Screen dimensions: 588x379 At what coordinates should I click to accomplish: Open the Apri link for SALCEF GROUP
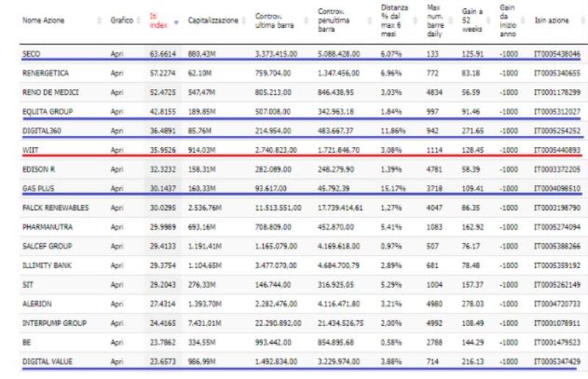click(x=117, y=246)
